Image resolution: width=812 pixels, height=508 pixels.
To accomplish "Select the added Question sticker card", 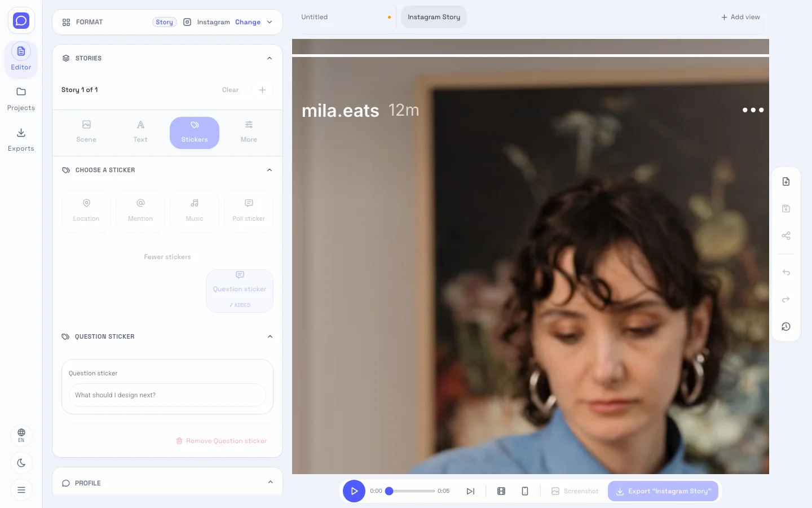I will pos(240,291).
